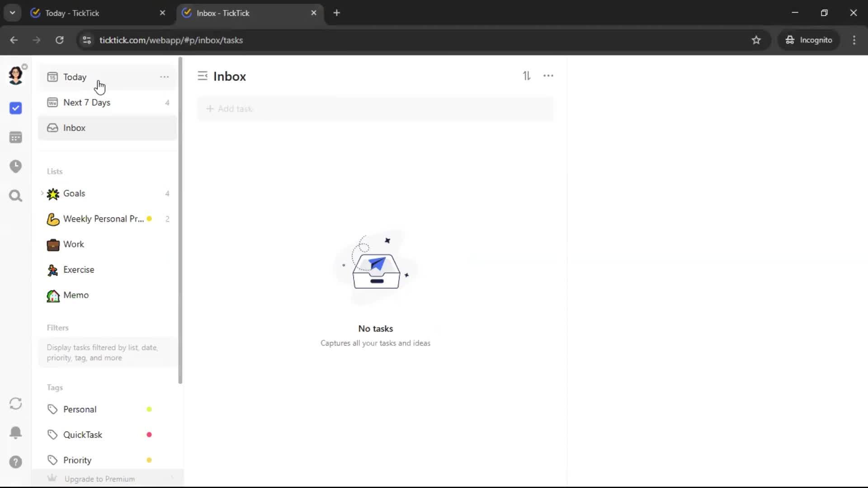Open the Inbox three-dots more menu
The width and height of the screenshot is (868, 488).
click(548, 76)
